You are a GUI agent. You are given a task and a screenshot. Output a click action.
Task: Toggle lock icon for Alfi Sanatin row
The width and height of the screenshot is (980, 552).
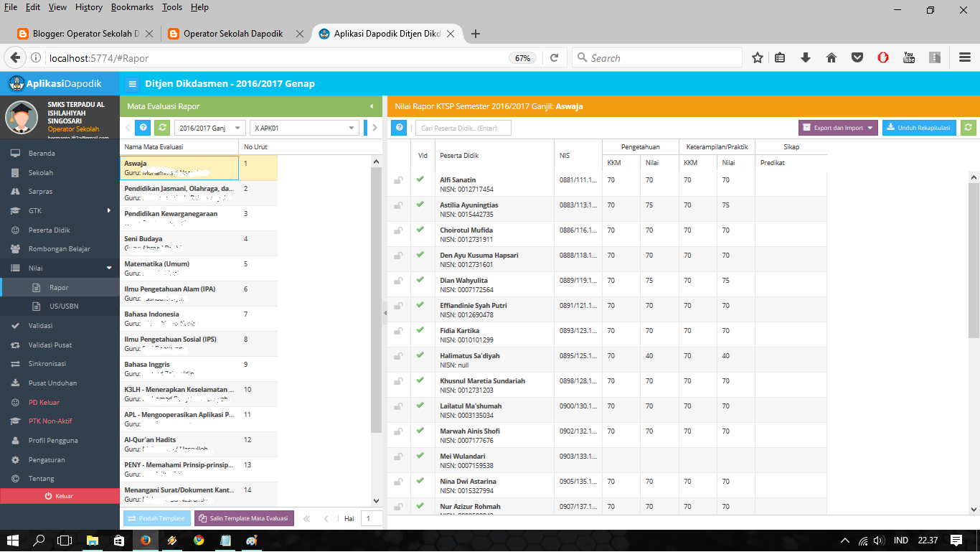[x=398, y=180]
